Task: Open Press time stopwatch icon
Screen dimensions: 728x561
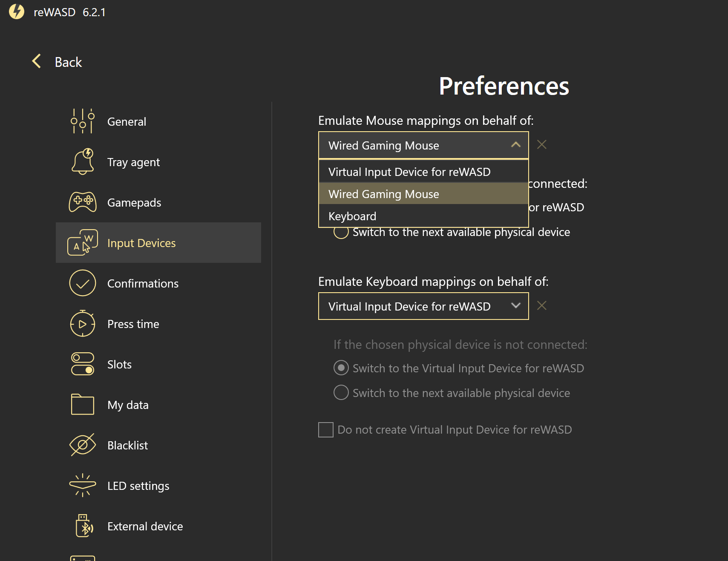Action: click(83, 324)
